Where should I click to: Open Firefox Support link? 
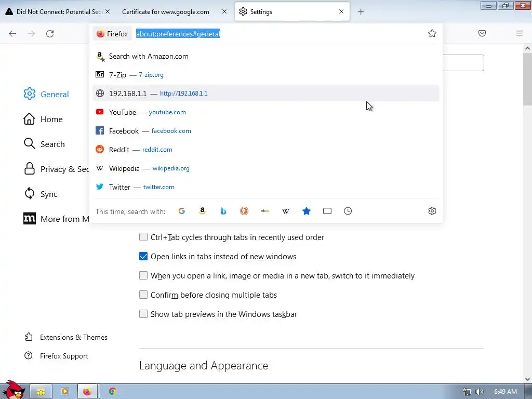(x=57, y=356)
